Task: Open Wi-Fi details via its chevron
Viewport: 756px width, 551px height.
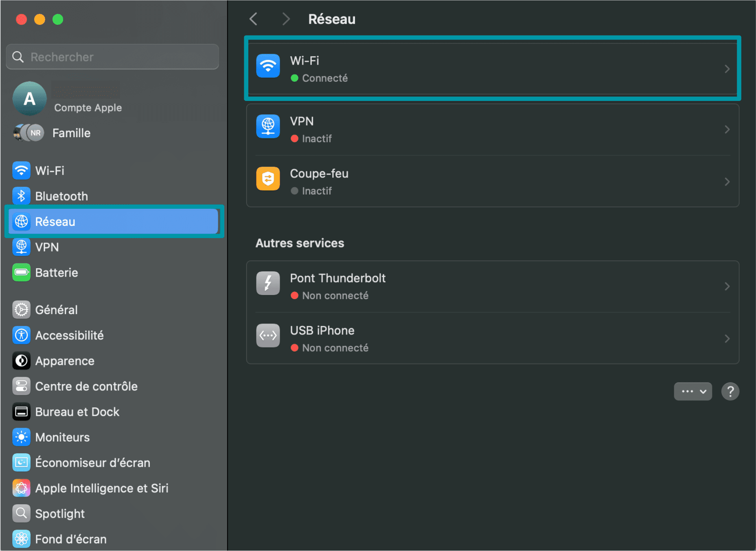Action: 727,69
